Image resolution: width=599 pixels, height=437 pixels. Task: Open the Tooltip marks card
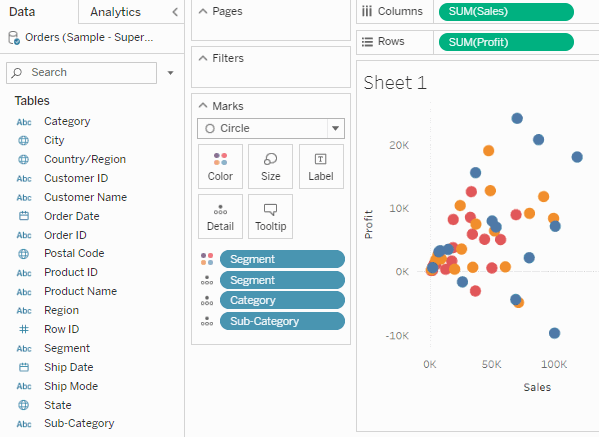coord(270,217)
